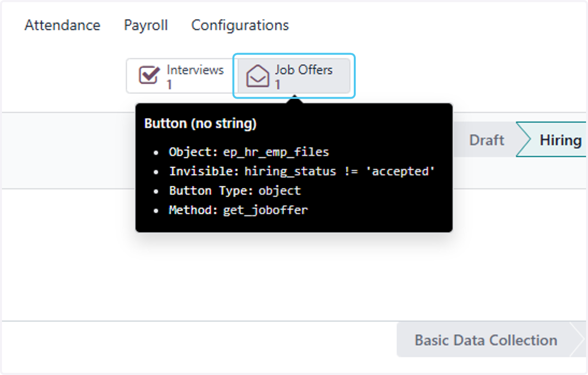This screenshot has height=375, width=588.
Task: Click the tooltip line "Button Type: object"
Action: 235,191
